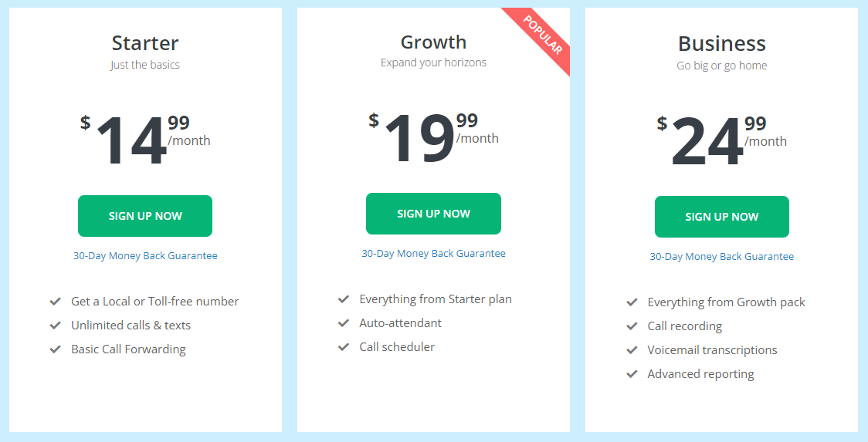Click checkmark beside Get a Local or Toll-free number

click(x=56, y=302)
